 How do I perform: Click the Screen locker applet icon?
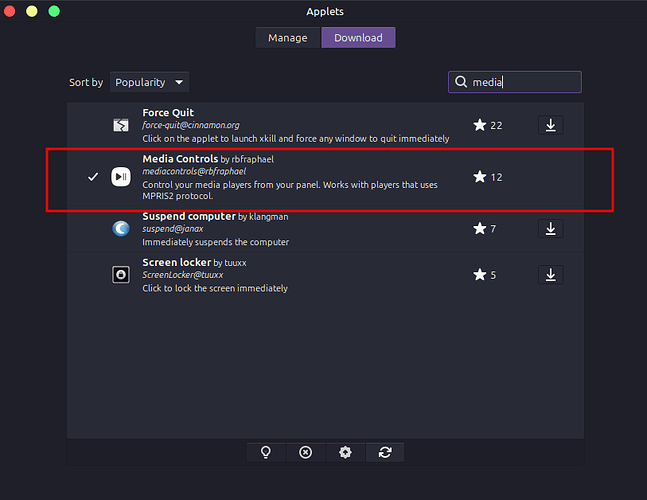[x=120, y=275]
